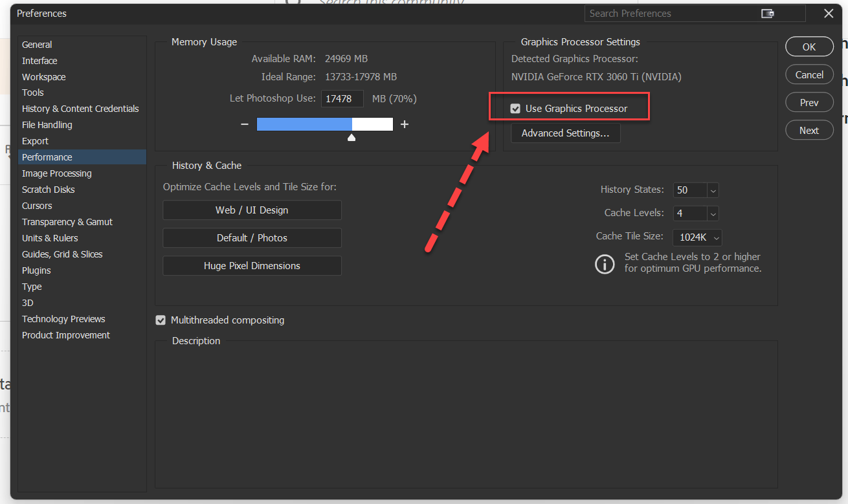Viewport: 848px width, 504px height.
Task: Click the Let Photoshop Use memory field
Action: 342,99
